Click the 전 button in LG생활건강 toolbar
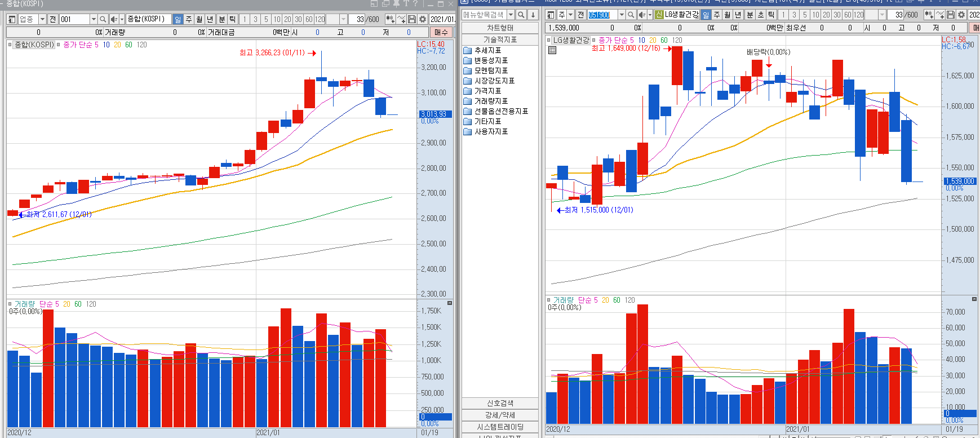 pos(581,15)
